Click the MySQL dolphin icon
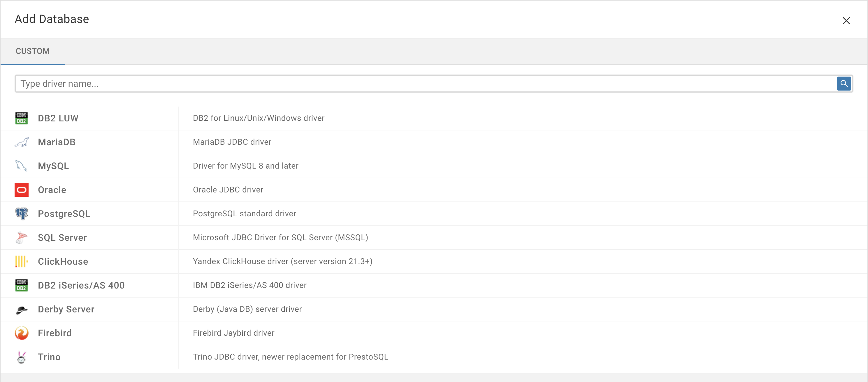This screenshot has height=382, width=868. click(21, 166)
